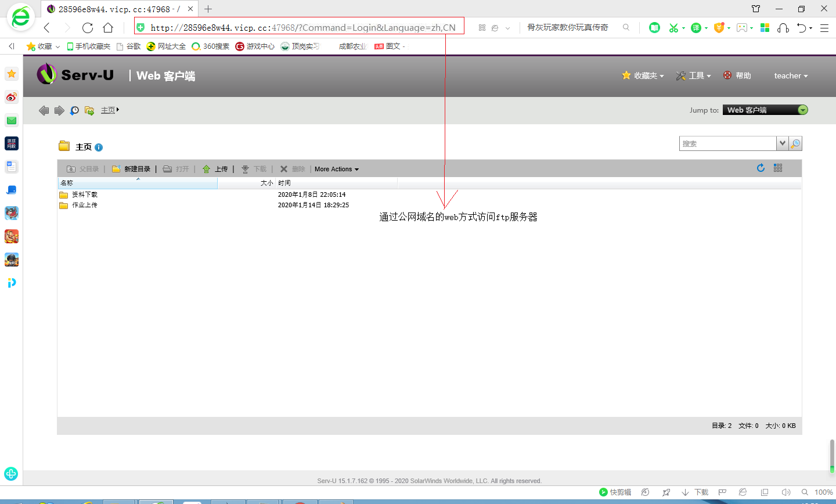This screenshot has height=504, width=836.
Task: Click the headphones icon
Action: coord(783,27)
